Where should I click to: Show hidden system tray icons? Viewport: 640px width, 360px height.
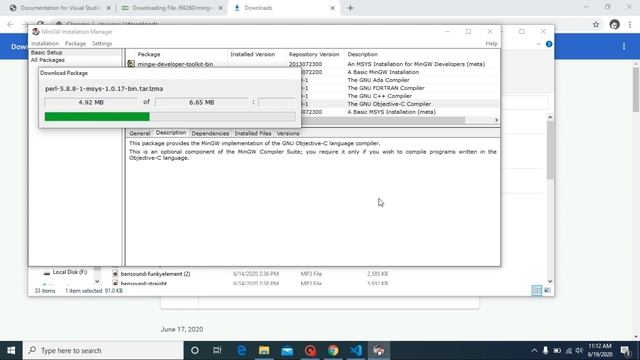[x=534, y=350]
